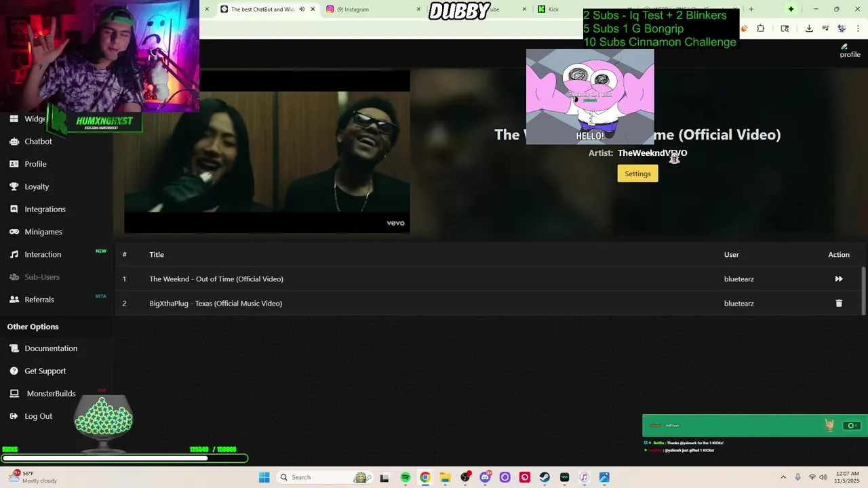Image resolution: width=868 pixels, height=488 pixels.
Task: Open the Chrome three-dot menu
Action: tap(858, 28)
